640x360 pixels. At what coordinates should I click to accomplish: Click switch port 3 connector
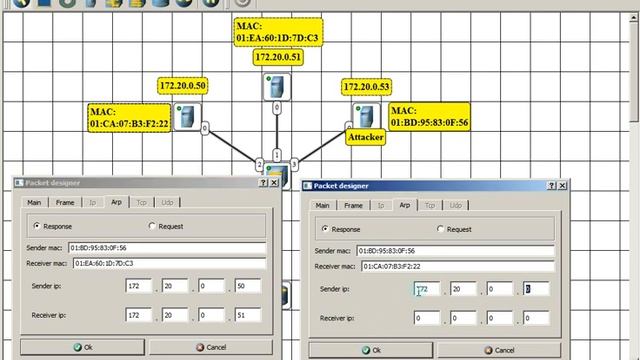pyautogui.click(x=294, y=164)
